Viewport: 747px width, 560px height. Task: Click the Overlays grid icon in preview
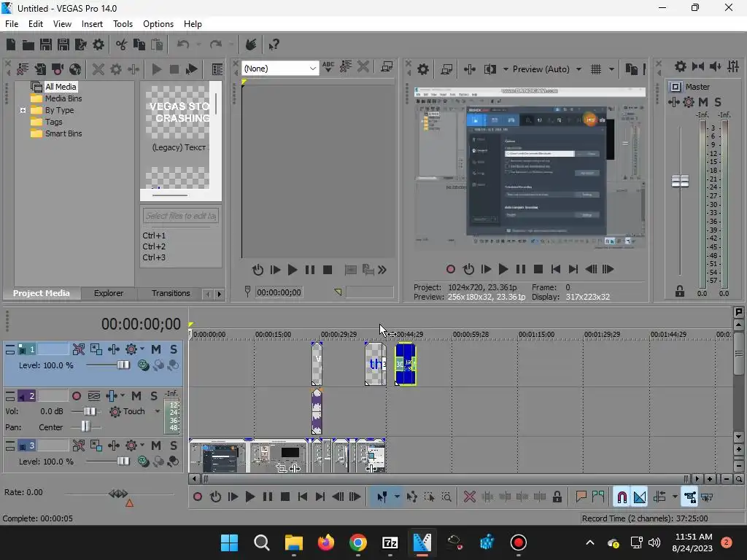point(596,69)
